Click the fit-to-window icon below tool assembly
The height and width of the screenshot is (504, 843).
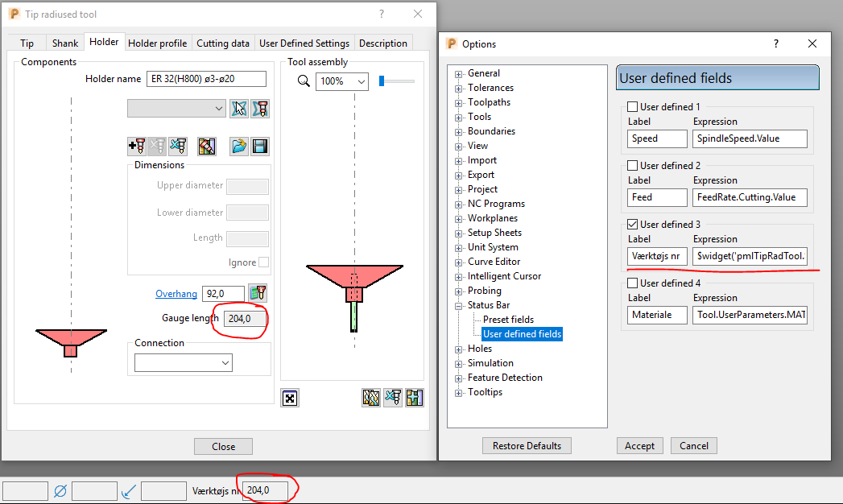pos(290,398)
